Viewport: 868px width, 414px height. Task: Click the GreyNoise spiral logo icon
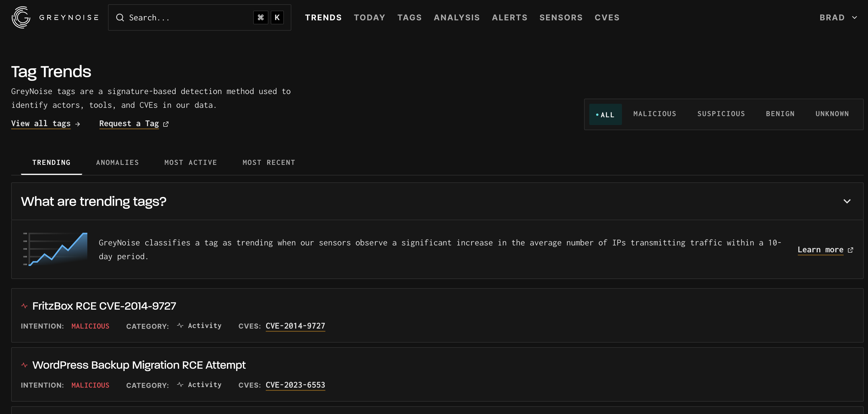(21, 17)
